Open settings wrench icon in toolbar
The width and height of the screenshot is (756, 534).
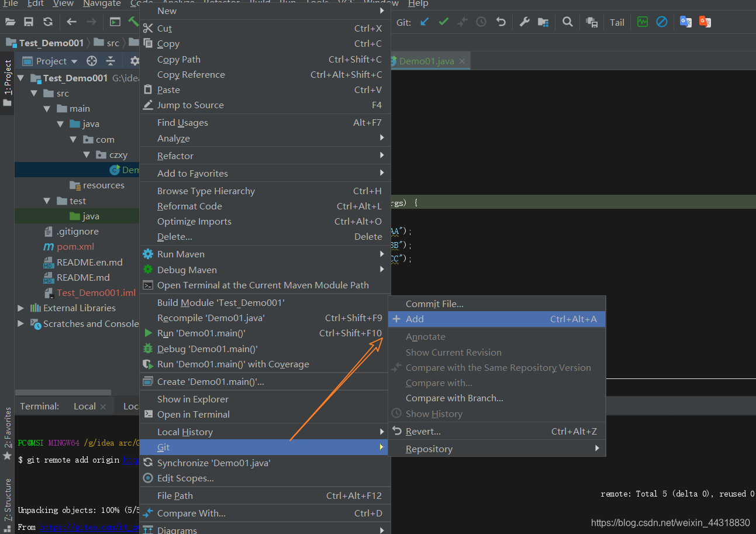[x=524, y=22]
